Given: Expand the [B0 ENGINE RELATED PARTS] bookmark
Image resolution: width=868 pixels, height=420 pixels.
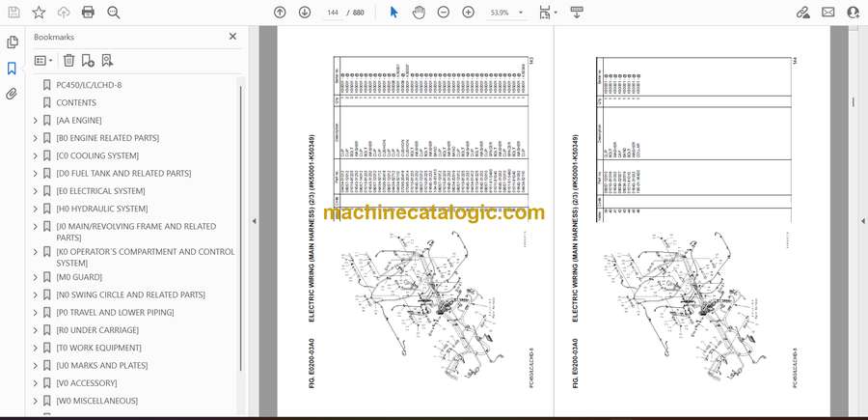Looking at the screenshot, I should coord(36,138).
